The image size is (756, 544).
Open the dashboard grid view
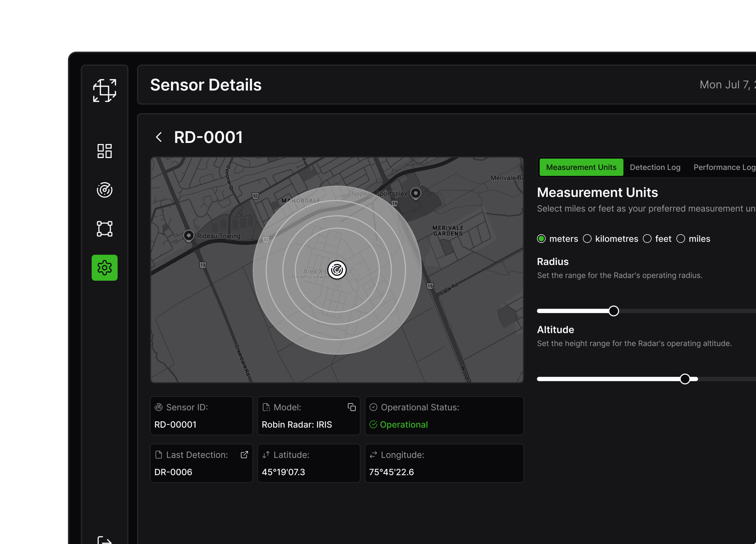point(105,151)
